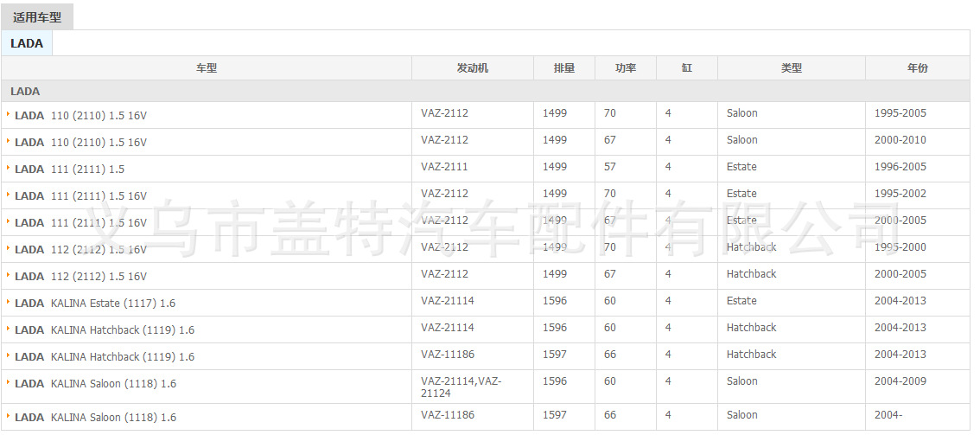Click the 缸 column header
The image size is (980, 435).
(x=687, y=68)
